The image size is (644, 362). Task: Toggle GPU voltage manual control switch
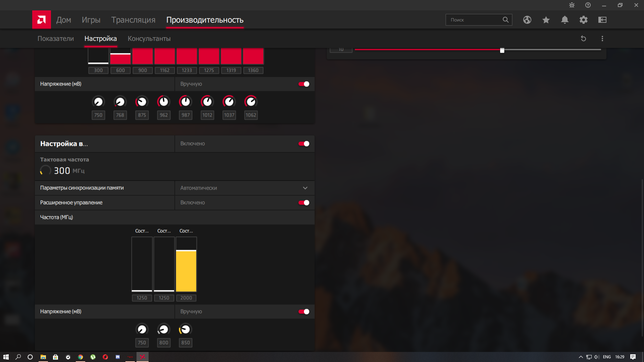point(304,84)
